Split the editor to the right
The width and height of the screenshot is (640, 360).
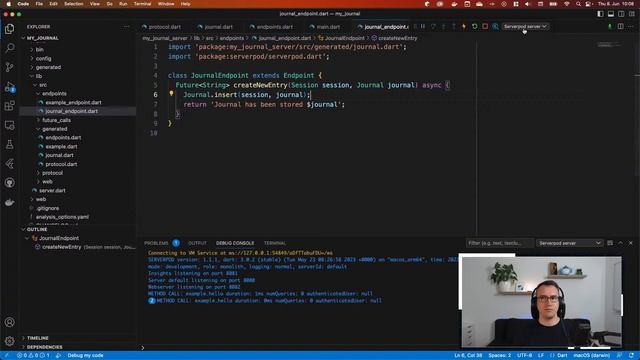(x=620, y=27)
